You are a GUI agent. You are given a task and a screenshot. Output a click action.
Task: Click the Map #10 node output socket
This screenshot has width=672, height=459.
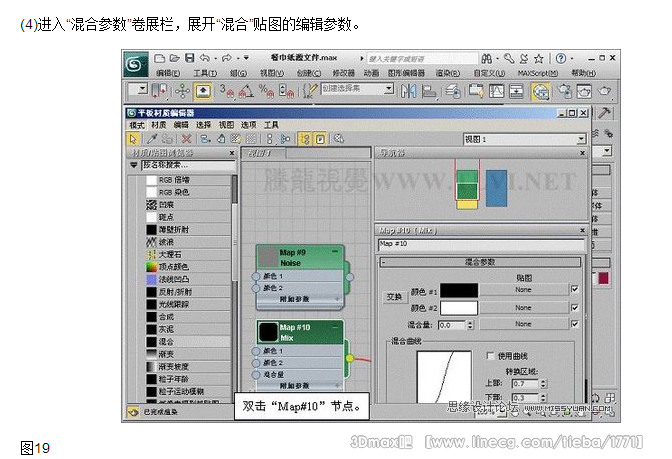click(x=350, y=358)
